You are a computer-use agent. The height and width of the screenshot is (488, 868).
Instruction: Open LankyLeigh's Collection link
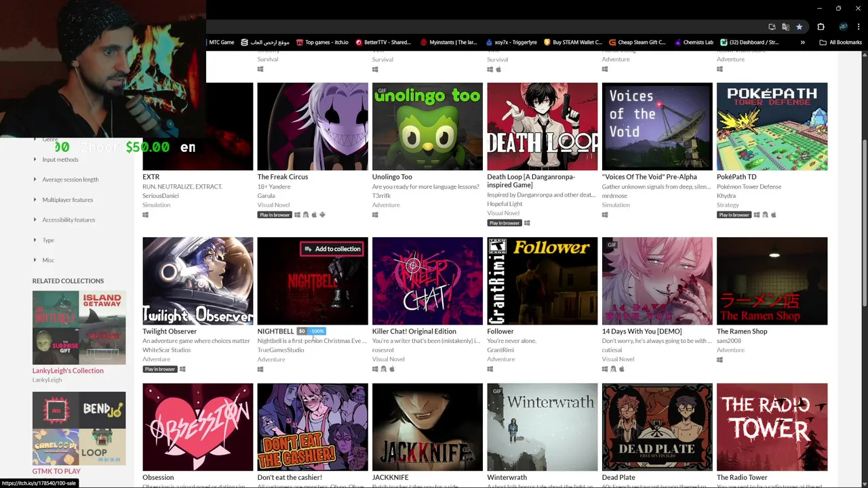pos(68,371)
